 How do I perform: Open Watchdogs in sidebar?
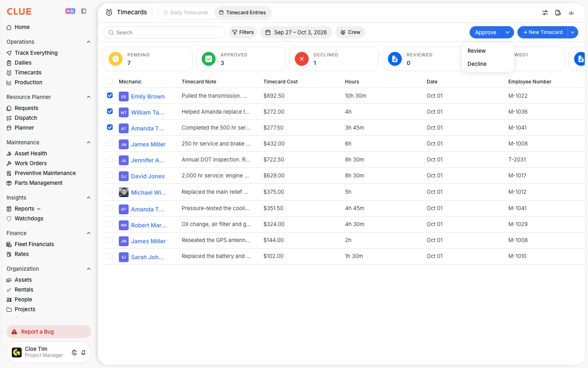pyautogui.click(x=29, y=218)
